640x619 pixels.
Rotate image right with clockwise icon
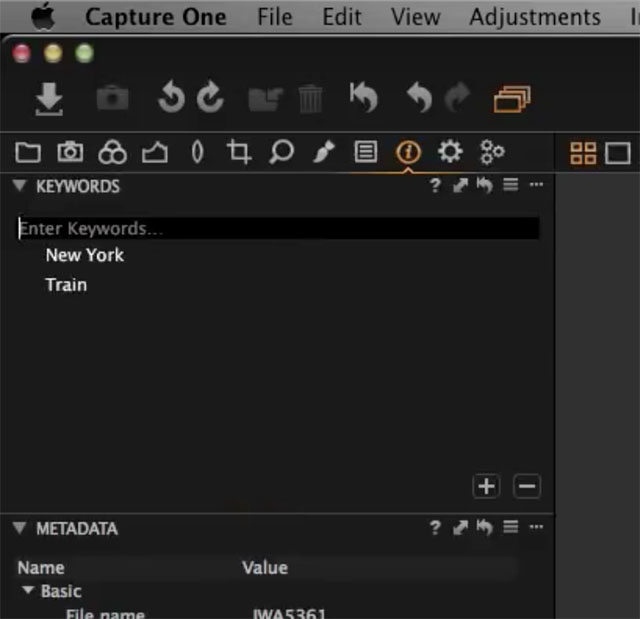pos(210,97)
